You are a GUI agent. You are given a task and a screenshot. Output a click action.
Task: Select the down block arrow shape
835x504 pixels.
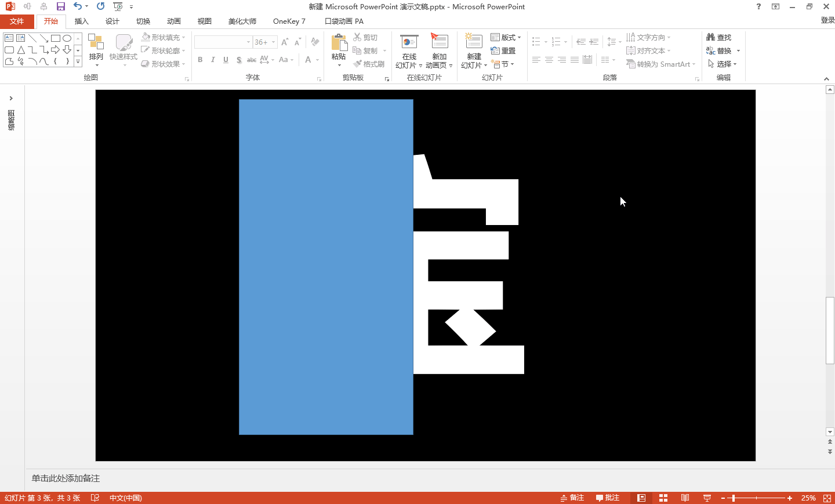pyautogui.click(x=67, y=50)
